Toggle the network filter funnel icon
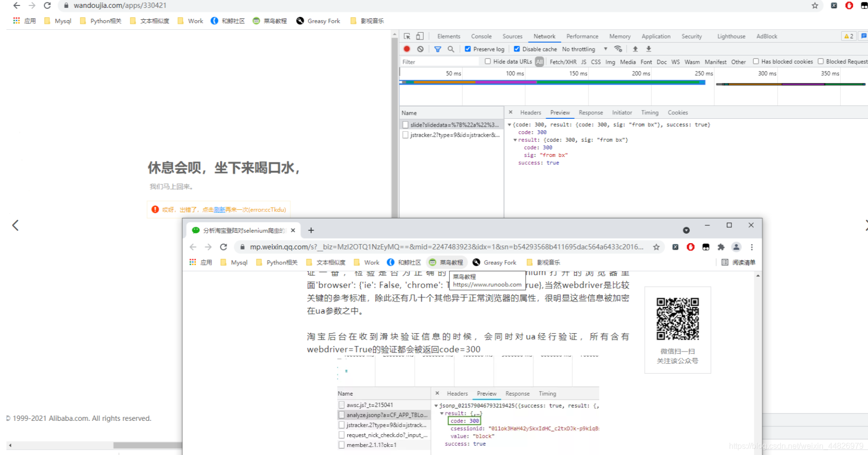Viewport: 868px width, 455px height. click(437, 49)
